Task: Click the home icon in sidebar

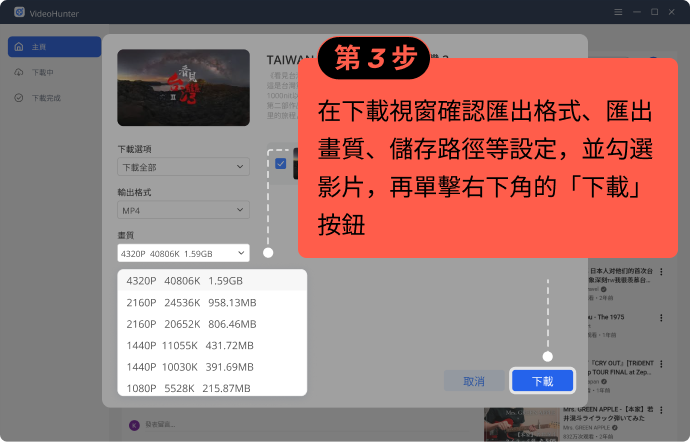Action: tap(19, 47)
